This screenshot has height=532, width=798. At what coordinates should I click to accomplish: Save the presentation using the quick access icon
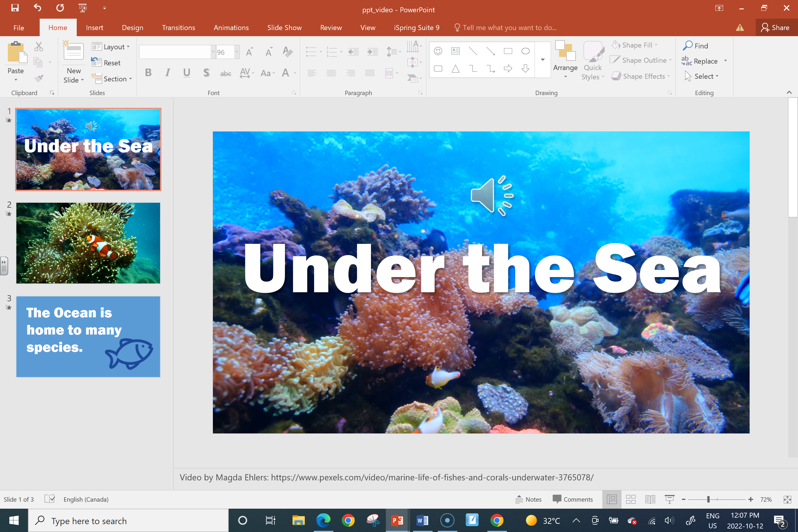15,8
